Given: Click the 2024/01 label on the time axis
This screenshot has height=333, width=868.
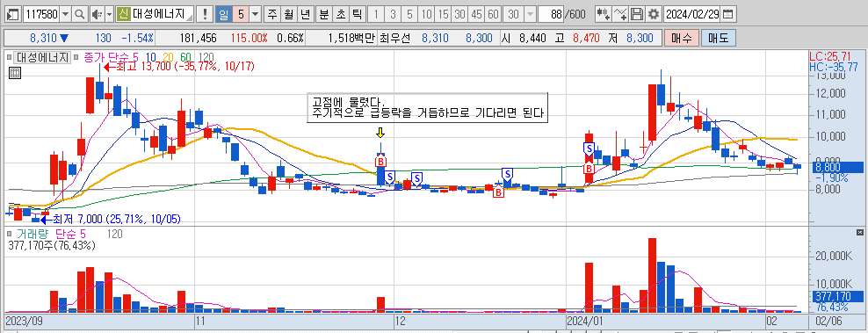Looking at the screenshot, I should coord(584,320).
